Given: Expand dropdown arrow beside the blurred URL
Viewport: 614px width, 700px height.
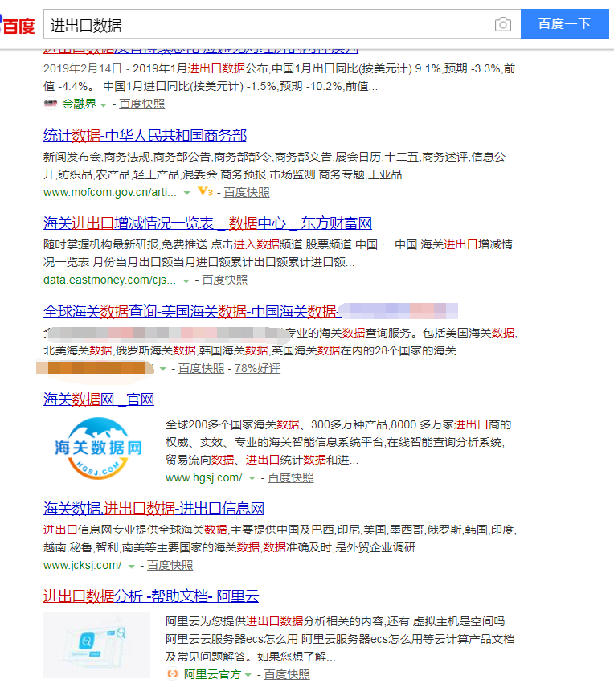Looking at the screenshot, I should (163, 369).
